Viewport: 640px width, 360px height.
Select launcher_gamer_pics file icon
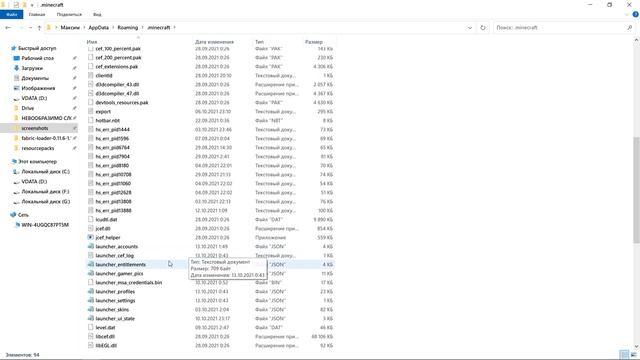pos(91,273)
